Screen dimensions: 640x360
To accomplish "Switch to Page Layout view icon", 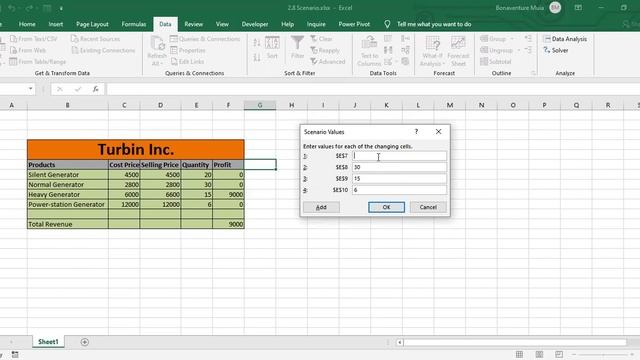I will coord(539,354).
